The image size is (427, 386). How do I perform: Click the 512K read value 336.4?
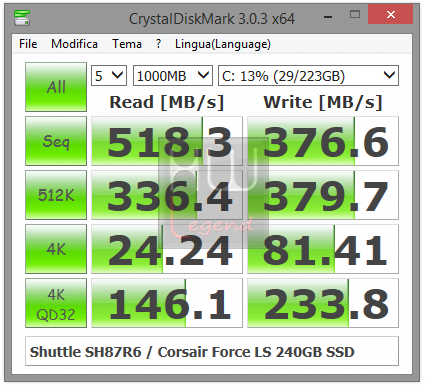point(167,195)
